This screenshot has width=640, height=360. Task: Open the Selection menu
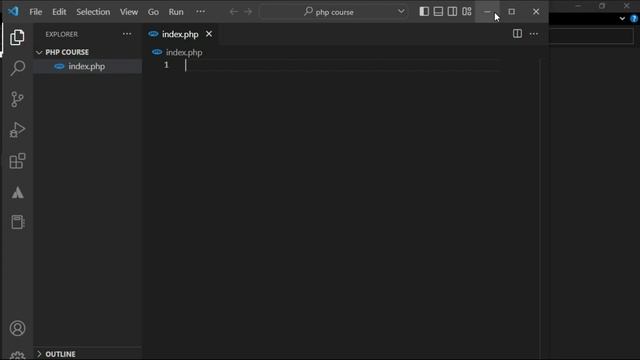[x=93, y=12]
